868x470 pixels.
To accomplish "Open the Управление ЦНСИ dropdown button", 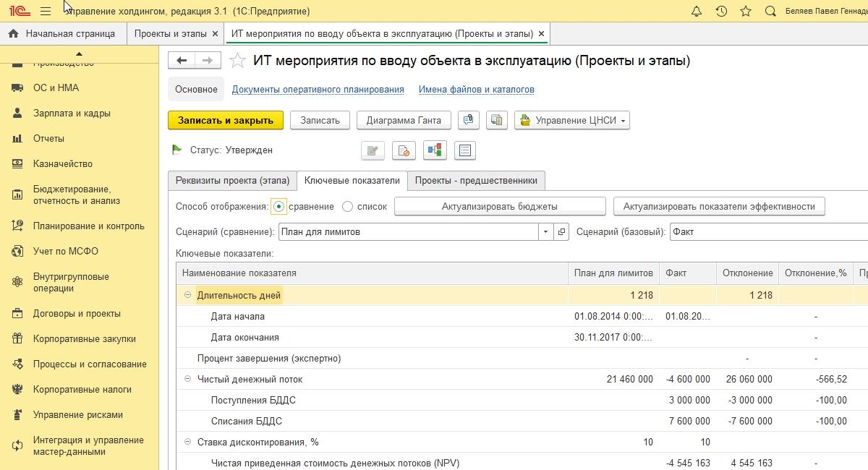I will pyautogui.click(x=572, y=120).
